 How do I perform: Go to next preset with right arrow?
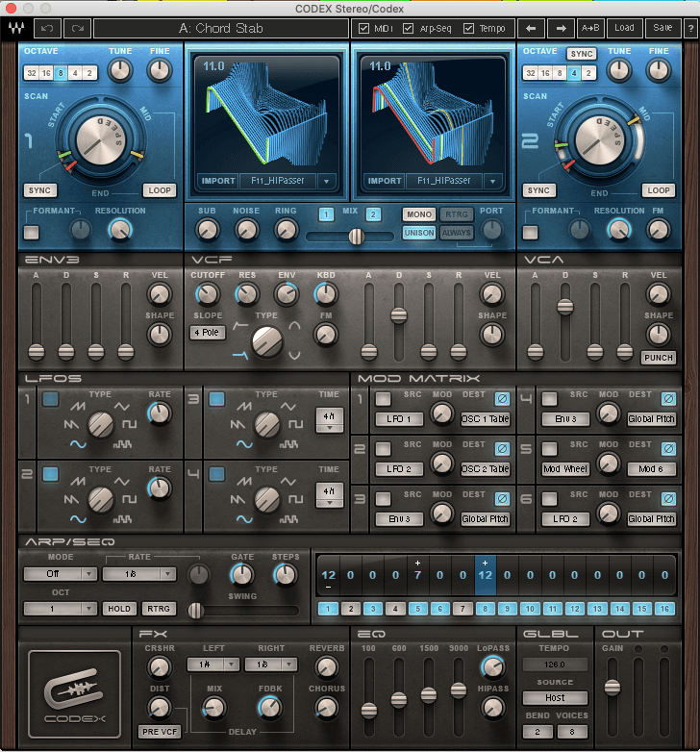pos(561,28)
